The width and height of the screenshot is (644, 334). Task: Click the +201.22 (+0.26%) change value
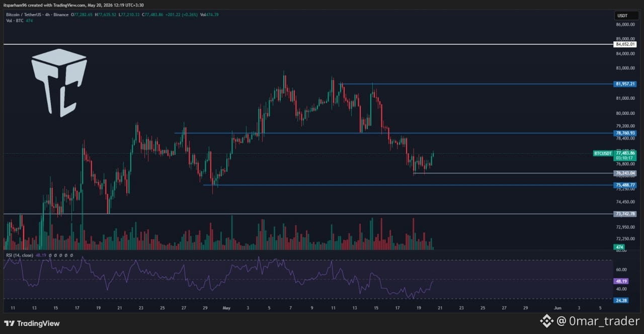pos(182,15)
